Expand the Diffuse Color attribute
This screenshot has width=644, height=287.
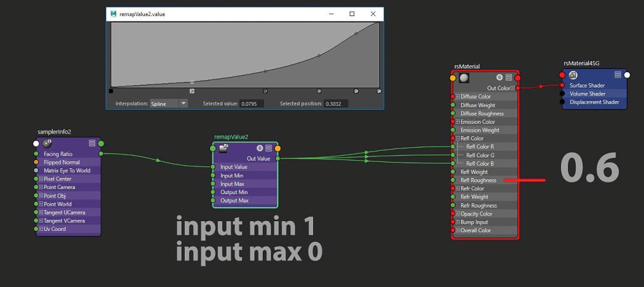457,97
